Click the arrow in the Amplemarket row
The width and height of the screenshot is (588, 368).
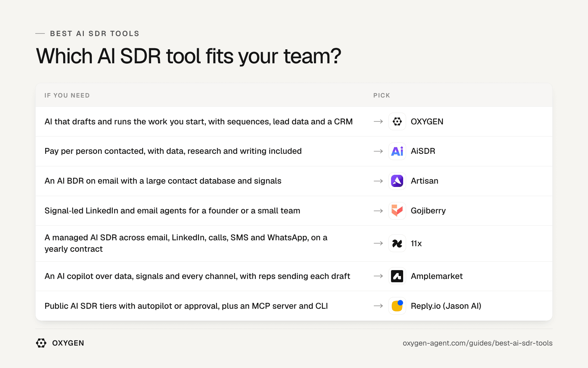pos(379,276)
